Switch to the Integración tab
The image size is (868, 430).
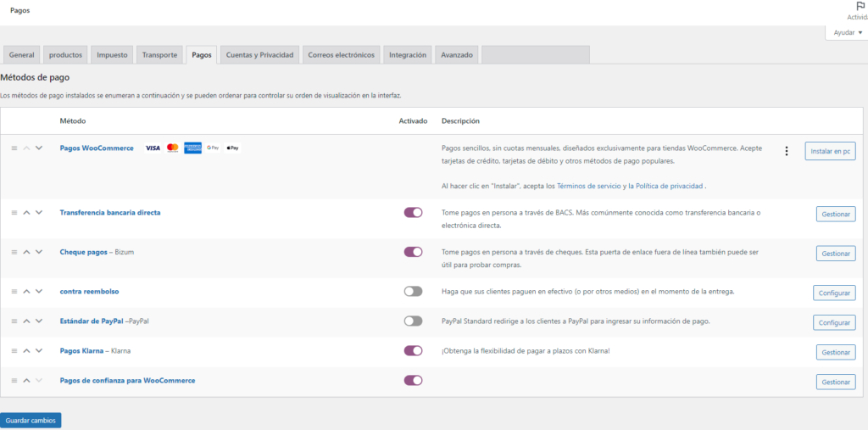[408, 55]
